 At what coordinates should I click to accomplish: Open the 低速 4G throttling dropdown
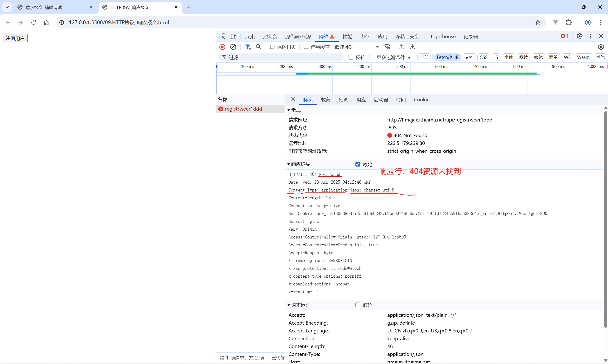[x=356, y=47]
